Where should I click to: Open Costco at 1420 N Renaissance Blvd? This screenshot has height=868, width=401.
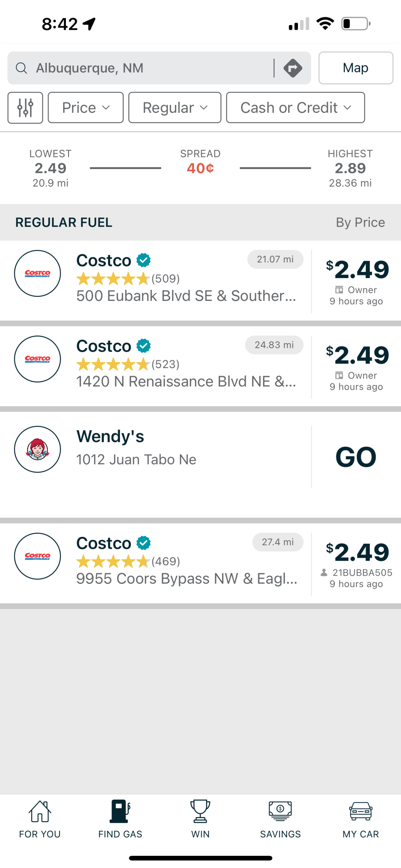(x=186, y=381)
